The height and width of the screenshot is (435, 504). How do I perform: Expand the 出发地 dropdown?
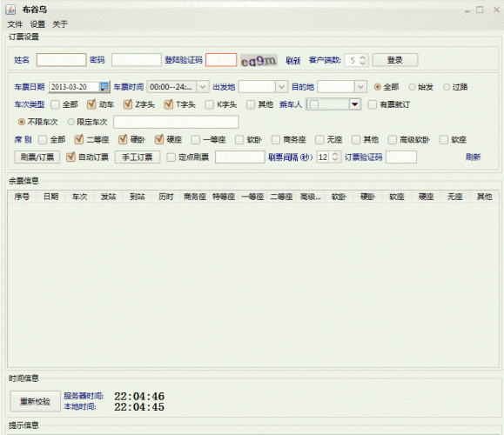click(281, 87)
